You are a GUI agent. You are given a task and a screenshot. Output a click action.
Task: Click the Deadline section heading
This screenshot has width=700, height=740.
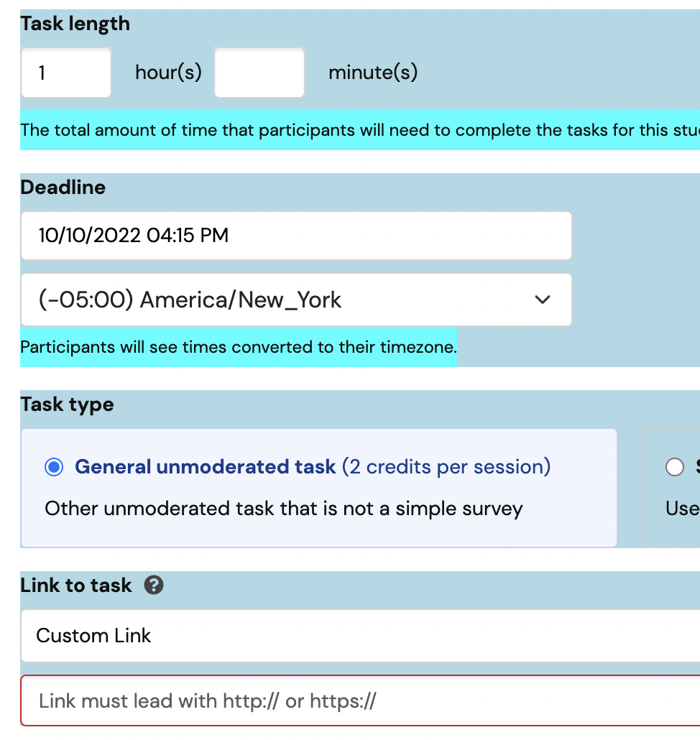tap(65, 188)
